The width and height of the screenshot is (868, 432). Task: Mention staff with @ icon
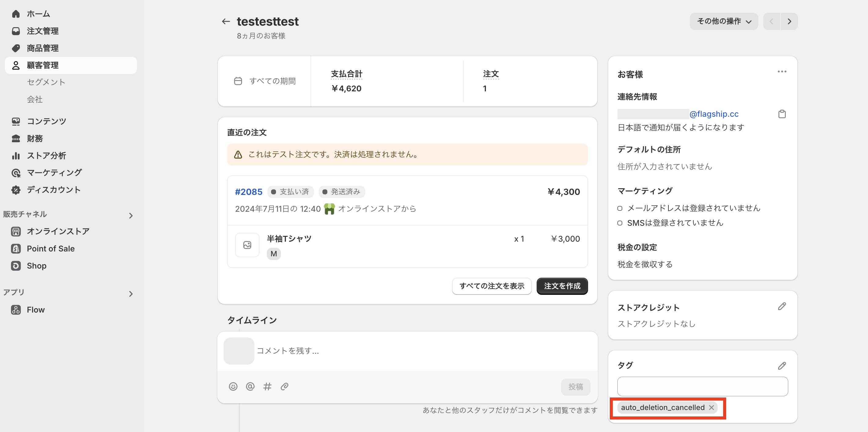point(250,386)
